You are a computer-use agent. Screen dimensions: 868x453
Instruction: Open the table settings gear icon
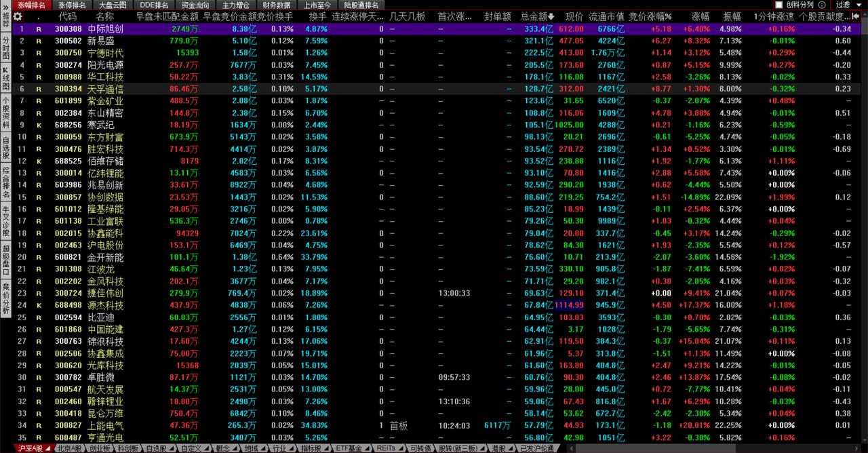click(x=18, y=16)
